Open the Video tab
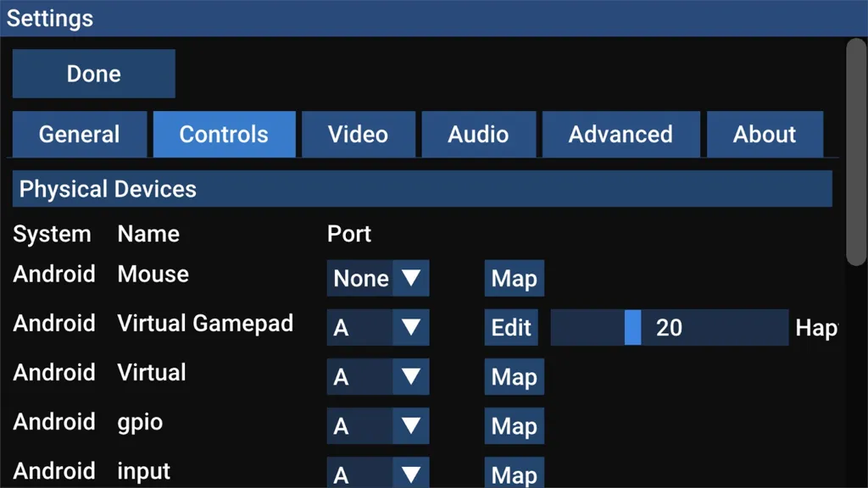 (x=359, y=135)
